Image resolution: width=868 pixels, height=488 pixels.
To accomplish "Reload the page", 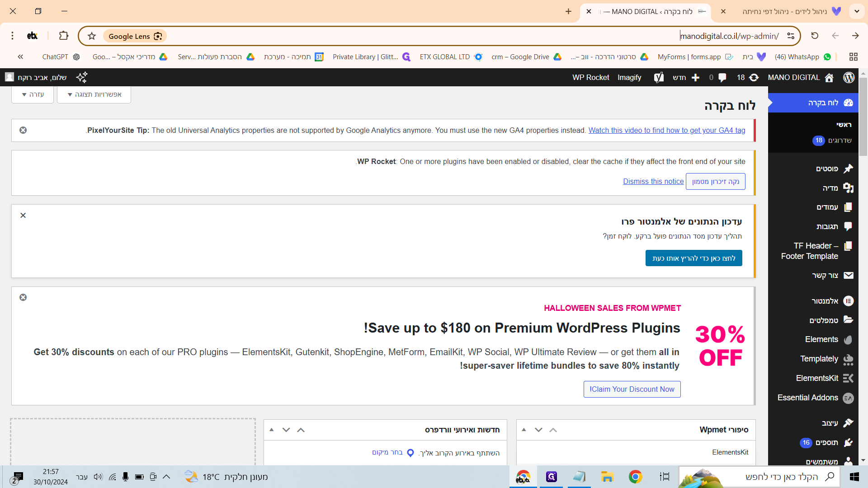I will tap(815, 36).
